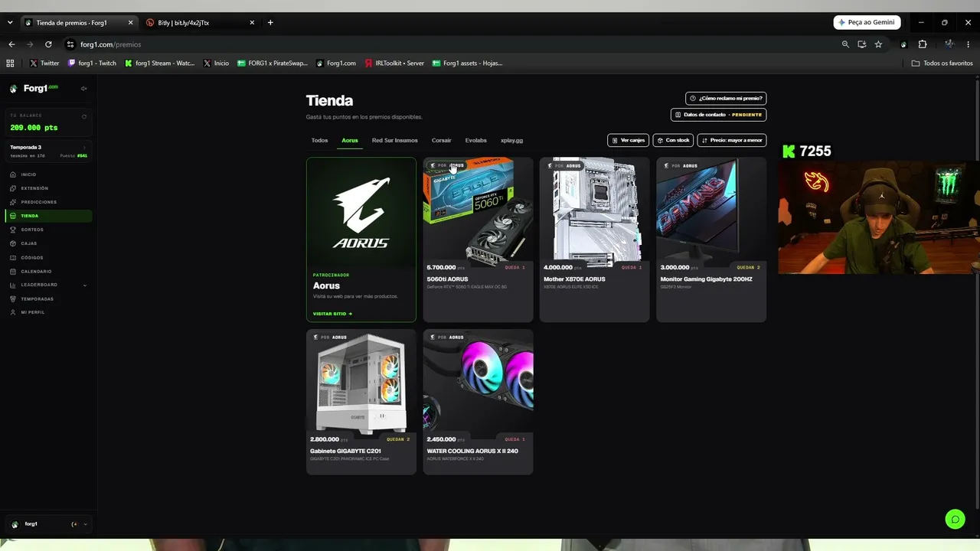Select the Todos category tab
Image resolution: width=980 pixels, height=551 pixels.
point(319,141)
